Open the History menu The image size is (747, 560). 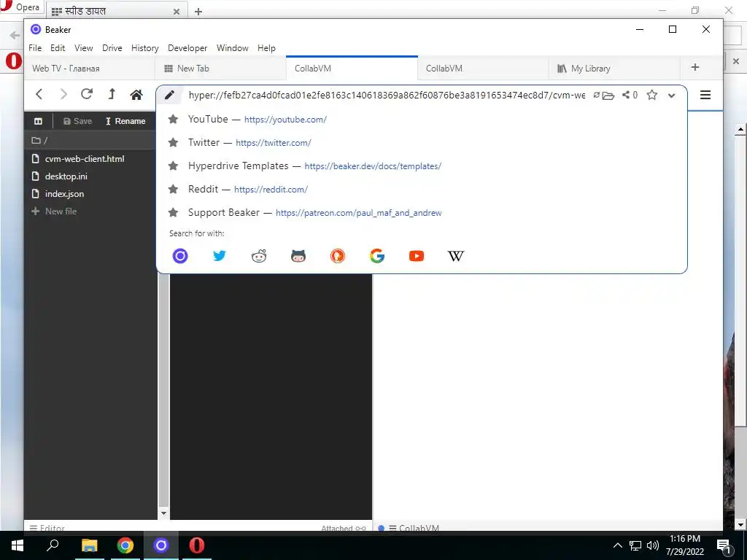click(x=145, y=48)
